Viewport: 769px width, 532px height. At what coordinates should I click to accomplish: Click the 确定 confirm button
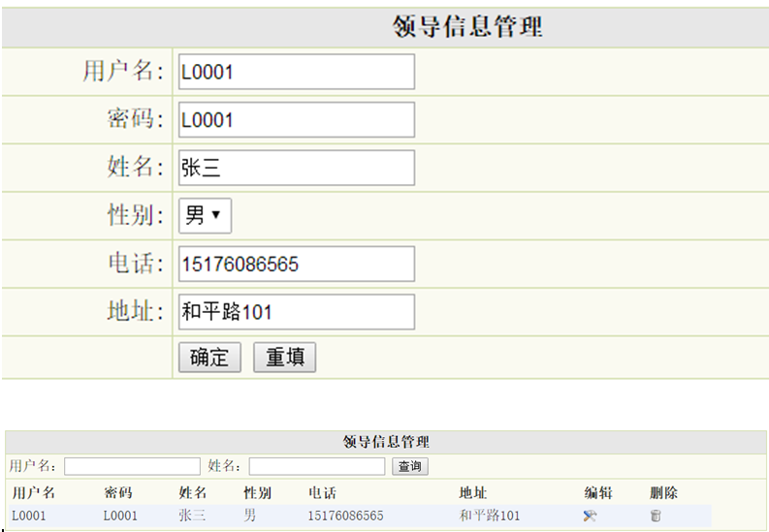209,358
